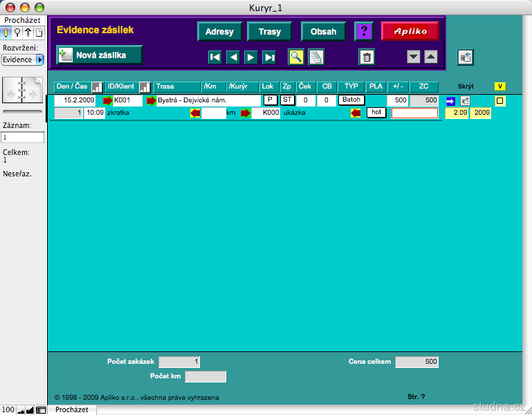This screenshot has width=532, height=415.
Task: Click the blue arrow under Skrýt
Action: 450,101
